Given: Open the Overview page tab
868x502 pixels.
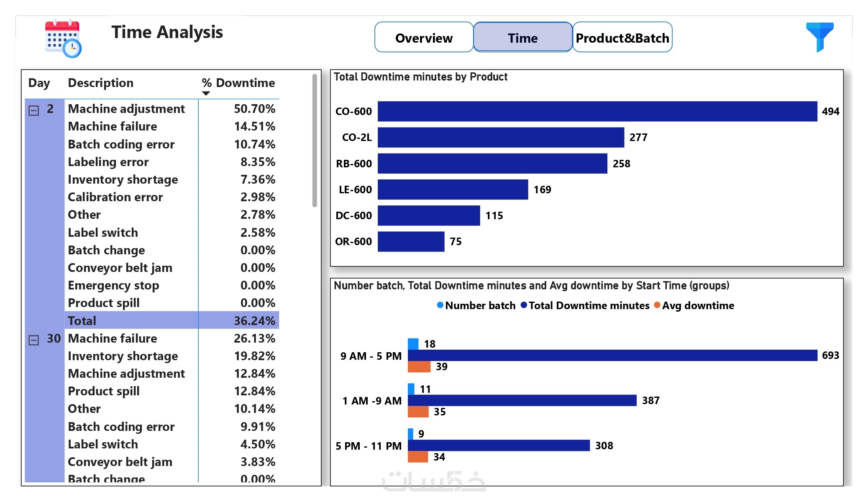Looking at the screenshot, I should pos(423,38).
